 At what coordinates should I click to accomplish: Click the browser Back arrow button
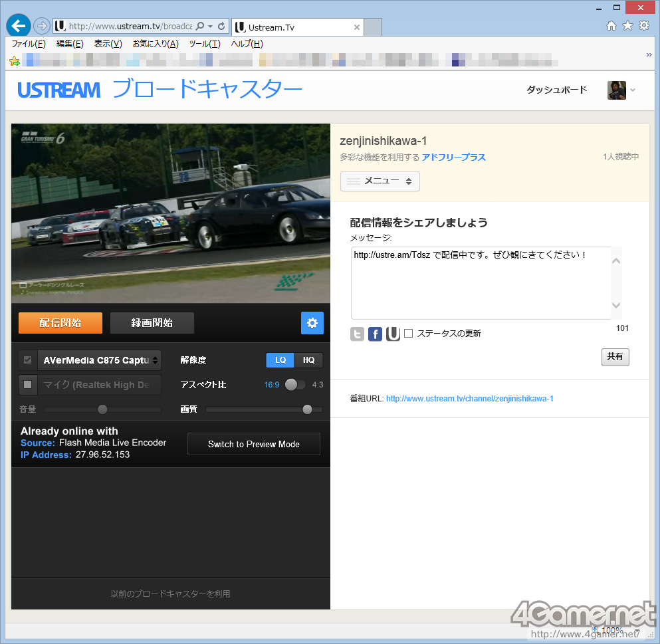click(19, 26)
